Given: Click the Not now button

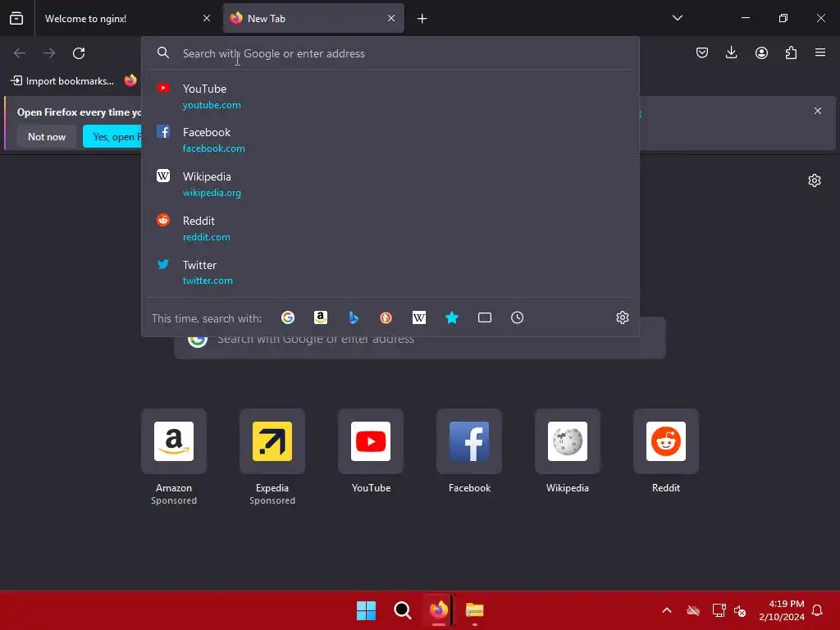Looking at the screenshot, I should 47,137.
